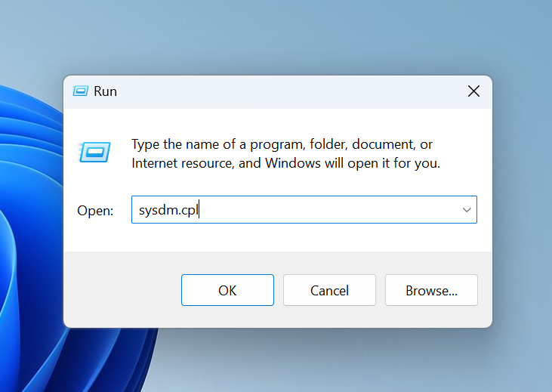Click the large Run program icon
552x392 pixels.
[x=94, y=152]
